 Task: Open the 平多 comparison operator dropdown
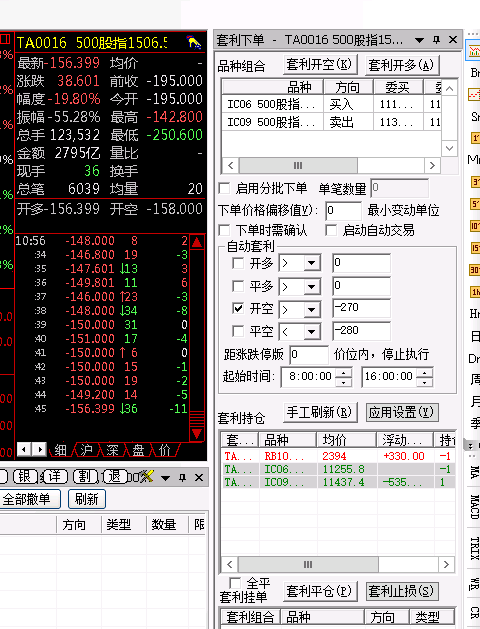pos(311,286)
